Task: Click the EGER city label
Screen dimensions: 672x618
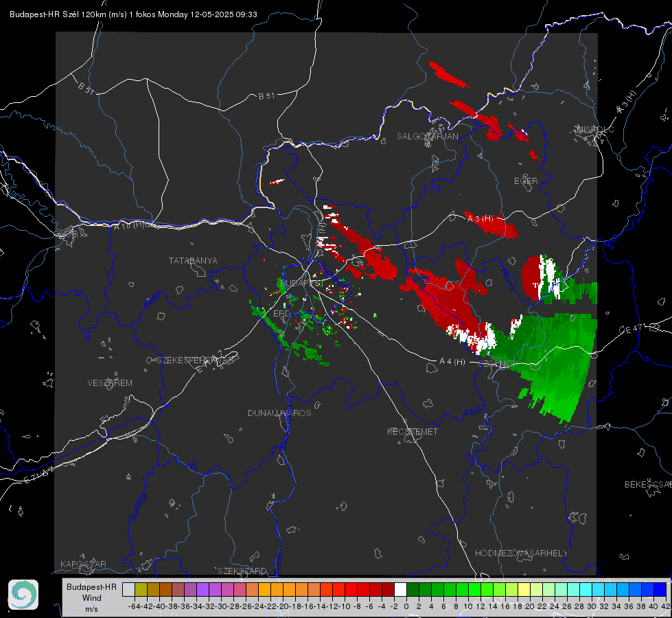Action: (x=526, y=181)
